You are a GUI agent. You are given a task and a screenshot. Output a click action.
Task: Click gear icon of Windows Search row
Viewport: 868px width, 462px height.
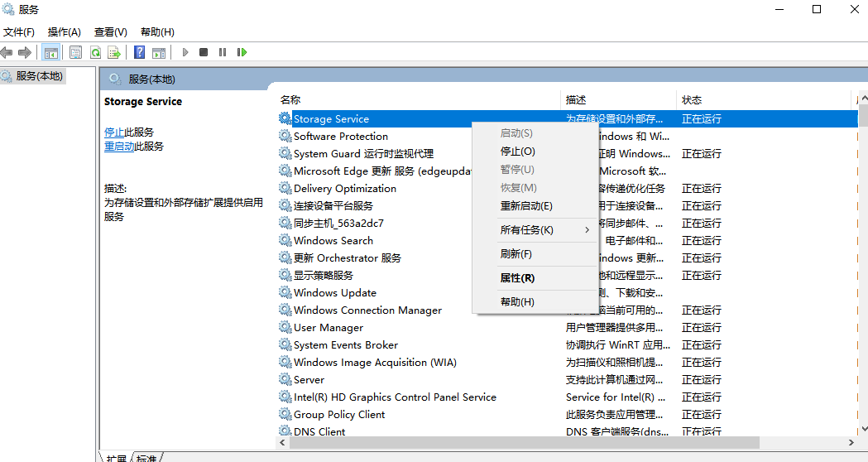(285, 240)
